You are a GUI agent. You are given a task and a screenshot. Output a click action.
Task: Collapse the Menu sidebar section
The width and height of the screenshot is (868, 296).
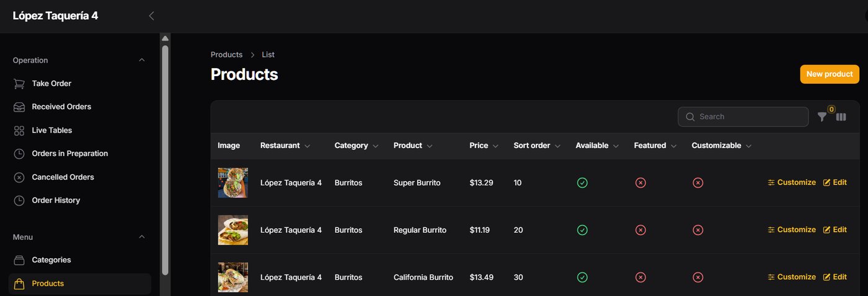[x=141, y=237]
